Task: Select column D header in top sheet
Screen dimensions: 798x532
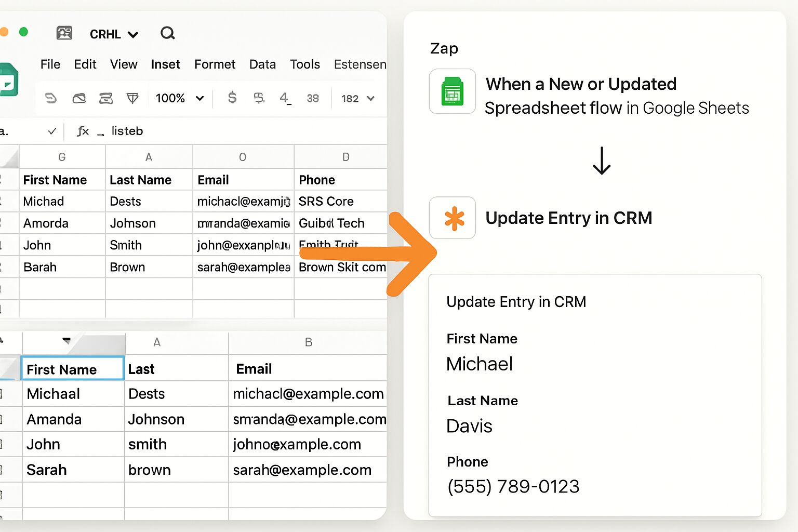Action: [x=341, y=157]
